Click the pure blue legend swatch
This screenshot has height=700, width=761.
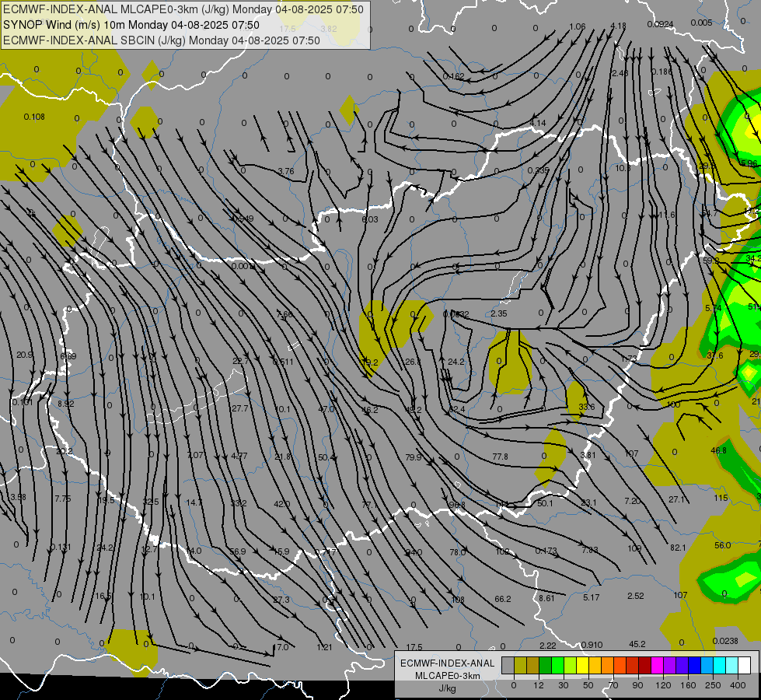695,665
